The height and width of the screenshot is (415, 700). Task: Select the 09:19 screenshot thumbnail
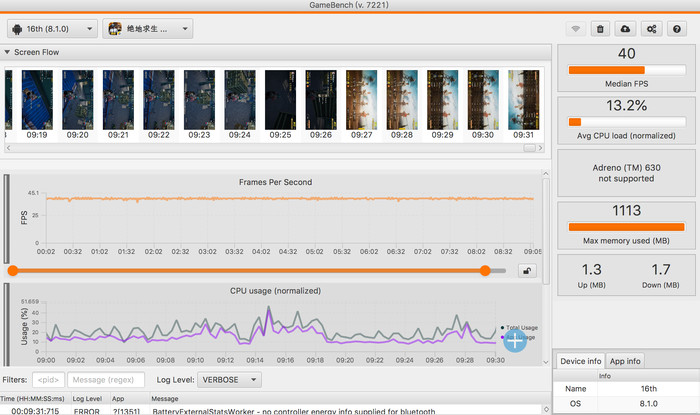[37, 100]
